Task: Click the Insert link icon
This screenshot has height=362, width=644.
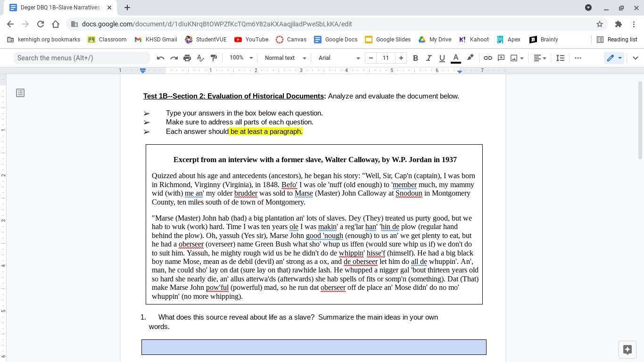Action: (487, 58)
